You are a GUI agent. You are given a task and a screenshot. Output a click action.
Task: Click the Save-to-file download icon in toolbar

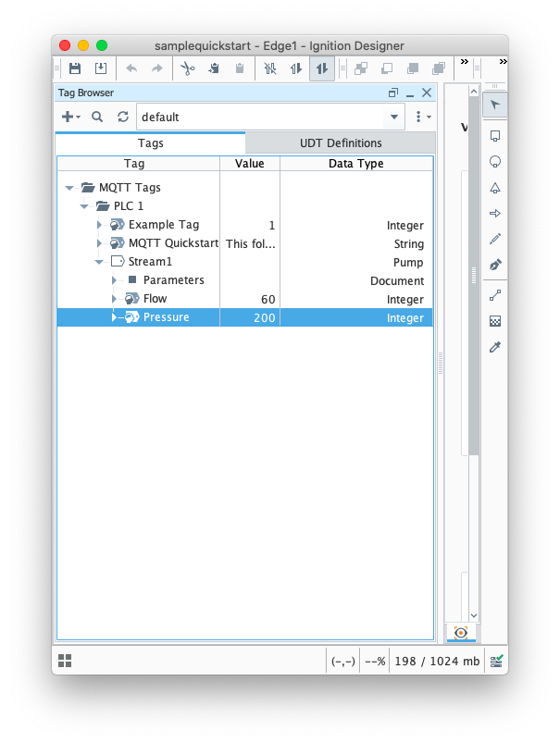coord(101,68)
